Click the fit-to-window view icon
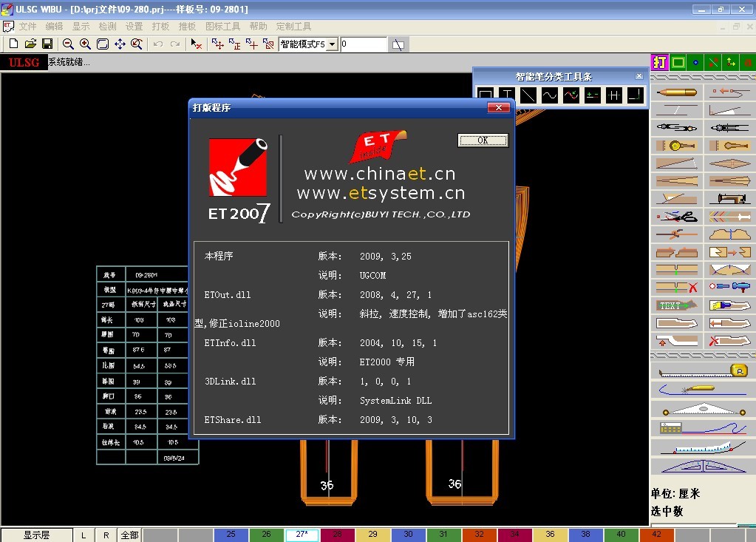Image resolution: width=756 pixels, height=542 pixels. pos(102,44)
